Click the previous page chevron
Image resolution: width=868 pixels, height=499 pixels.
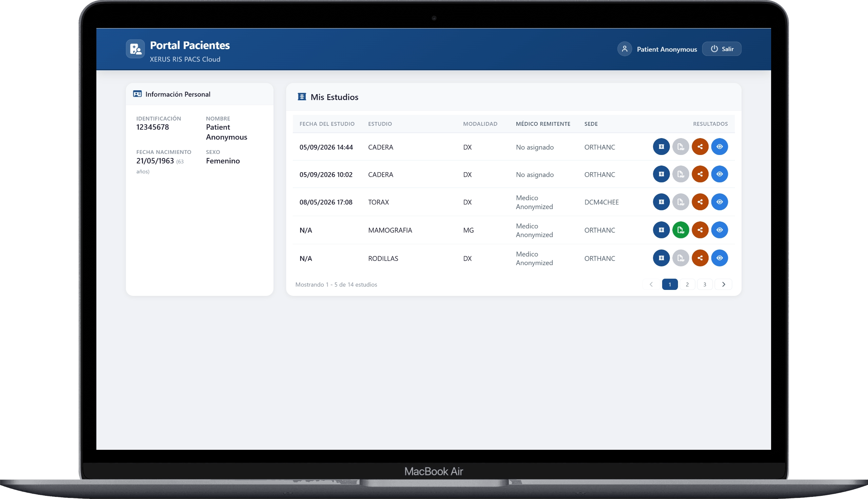click(651, 285)
